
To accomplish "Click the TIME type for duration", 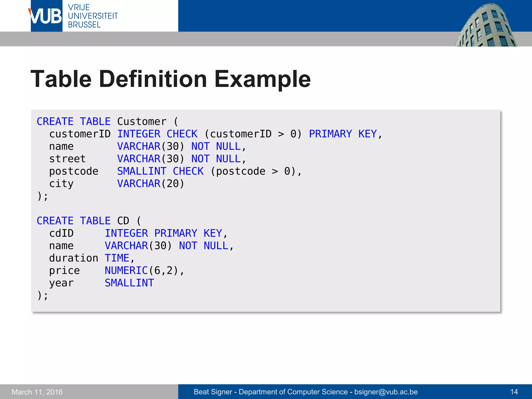I will pos(117,258).
